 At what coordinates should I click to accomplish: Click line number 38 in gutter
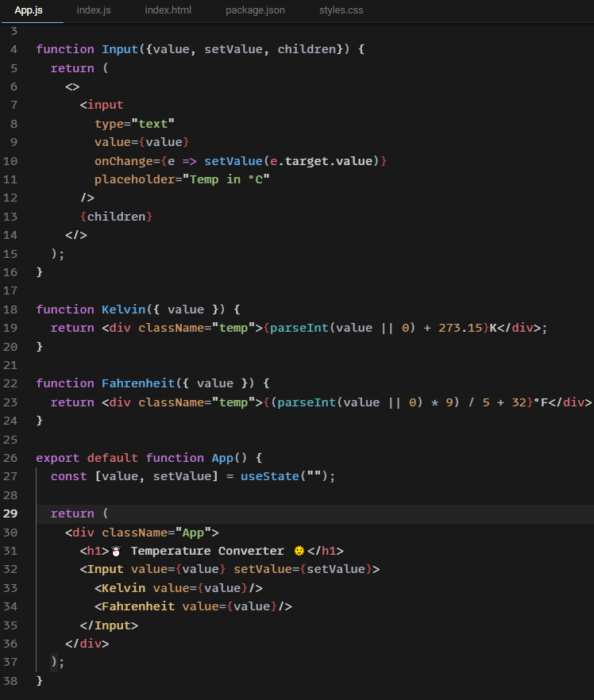point(10,681)
